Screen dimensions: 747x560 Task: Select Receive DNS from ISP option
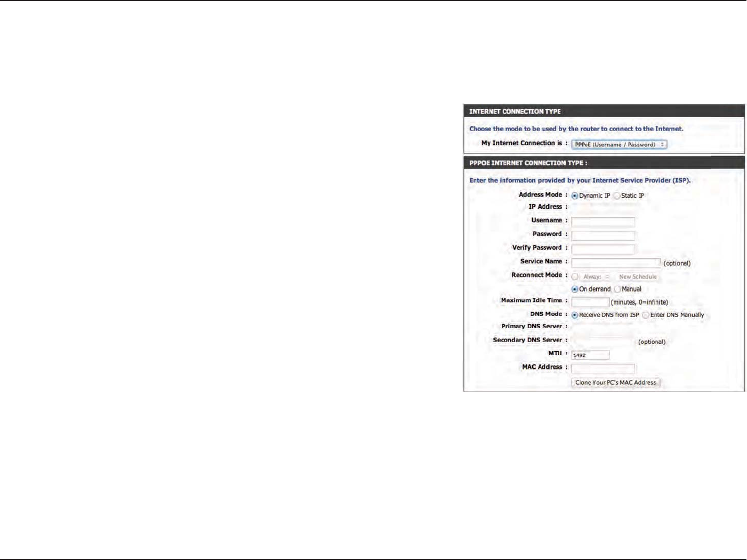click(x=575, y=315)
